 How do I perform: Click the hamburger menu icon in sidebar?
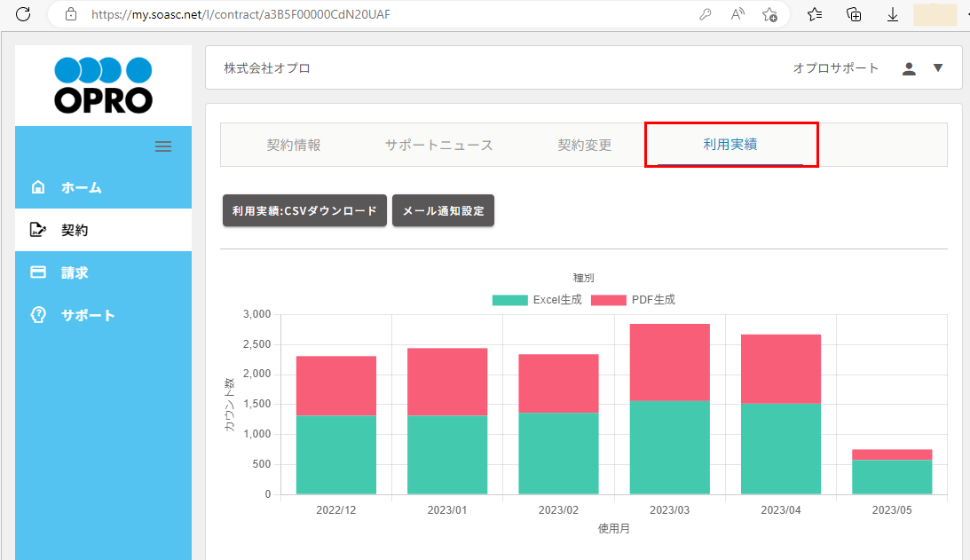pyautogui.click(x=163, y=146)
